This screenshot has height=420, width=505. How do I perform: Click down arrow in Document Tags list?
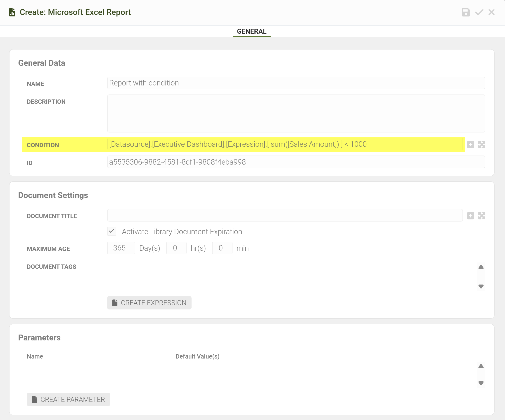pyautogui.click(x=481, y=287)
